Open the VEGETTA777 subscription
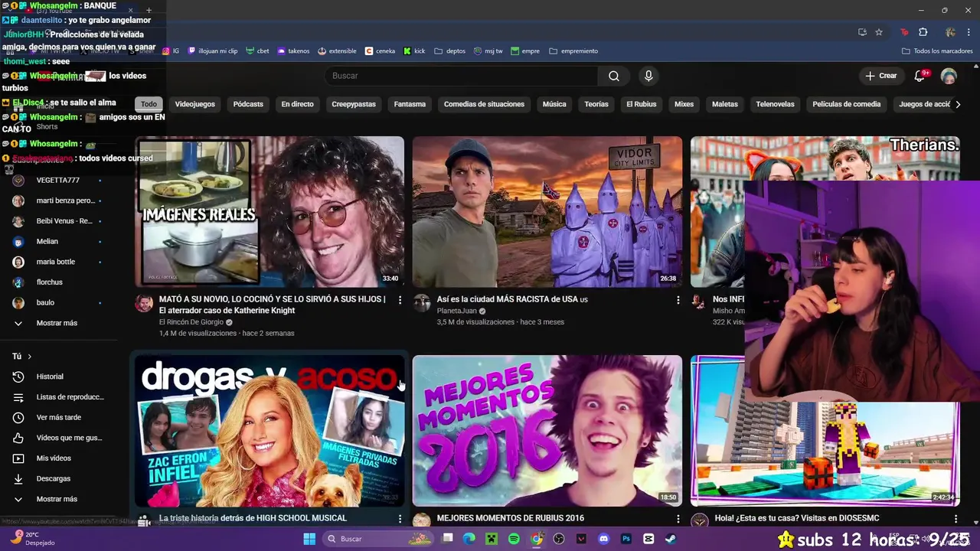980x551 pixels. coord(58,181)
